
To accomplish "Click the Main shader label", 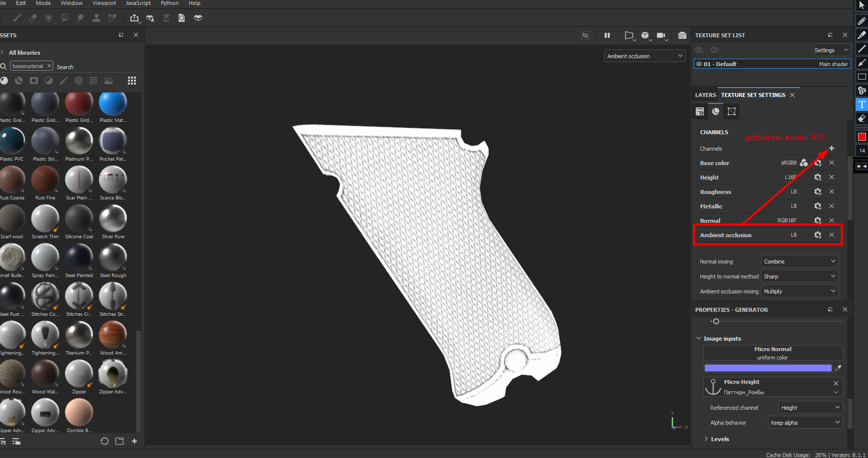I will (833, 64).
